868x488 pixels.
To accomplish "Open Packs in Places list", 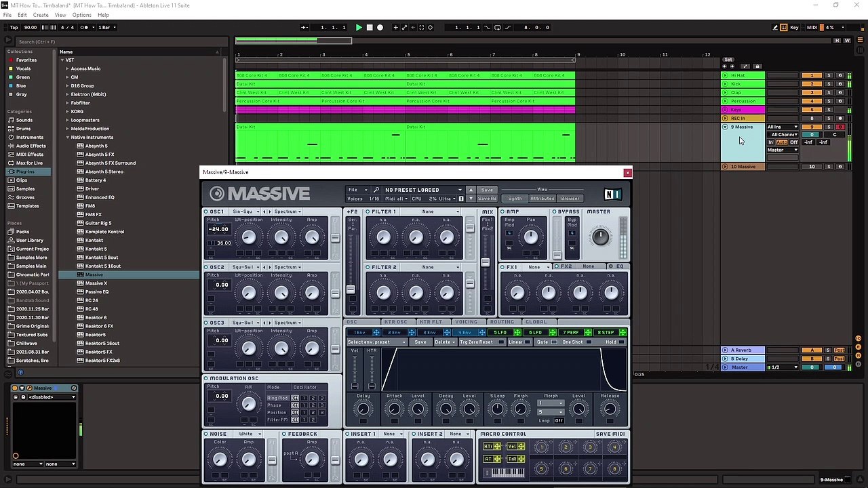I will click(23, 232).
